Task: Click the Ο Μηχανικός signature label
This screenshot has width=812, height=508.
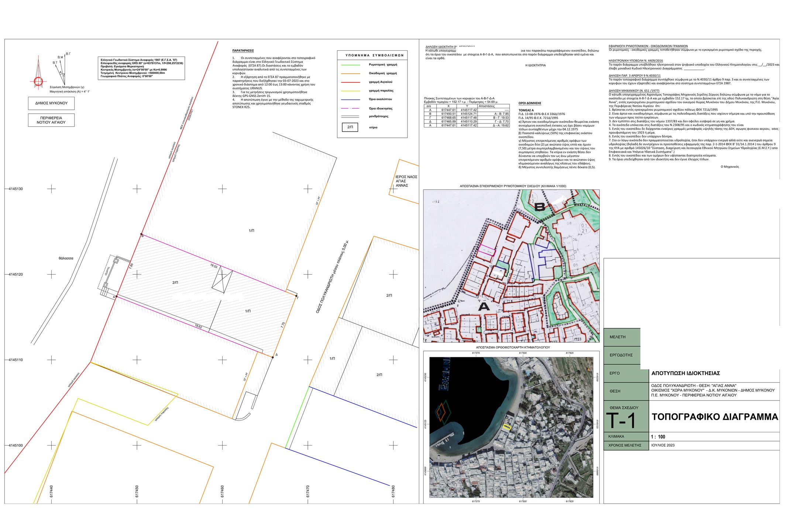Action: click(730, 167)
